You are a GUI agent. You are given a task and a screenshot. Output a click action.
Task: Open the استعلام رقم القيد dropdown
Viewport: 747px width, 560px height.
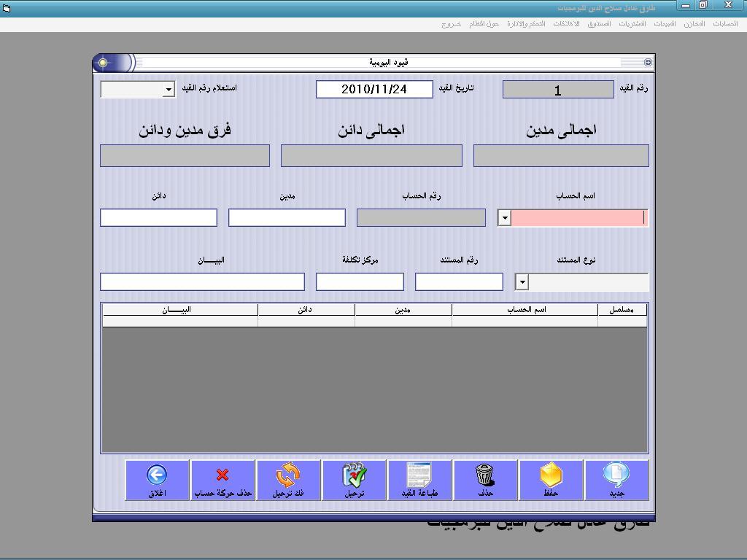pyautogui.click(x=169, y=89)
